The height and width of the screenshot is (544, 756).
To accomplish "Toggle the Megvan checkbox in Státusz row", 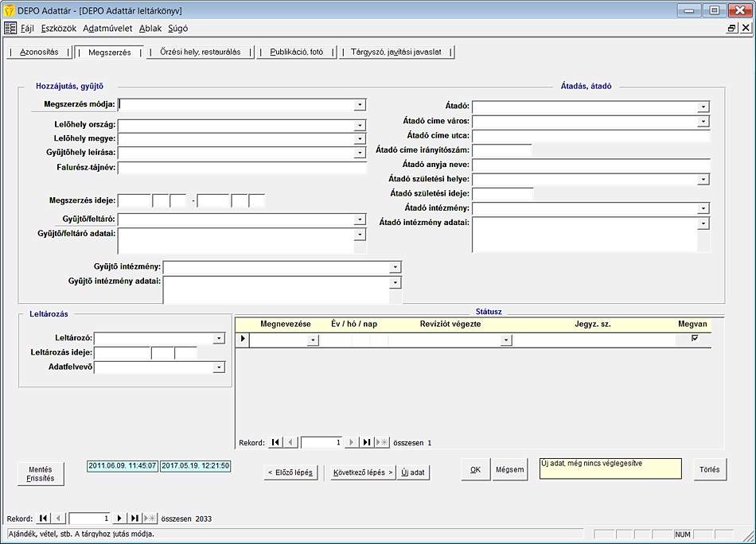I will pyautogui.click(x=695, y=339).
